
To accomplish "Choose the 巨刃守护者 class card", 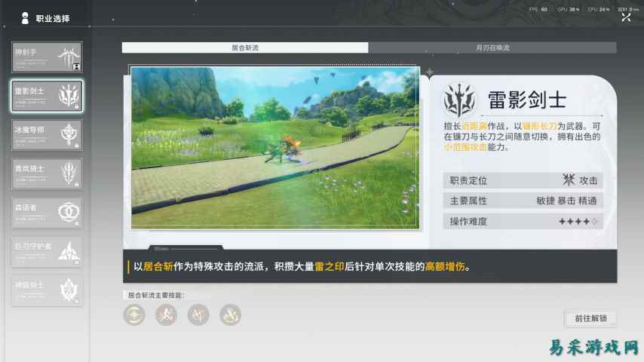I will [47, 251].
